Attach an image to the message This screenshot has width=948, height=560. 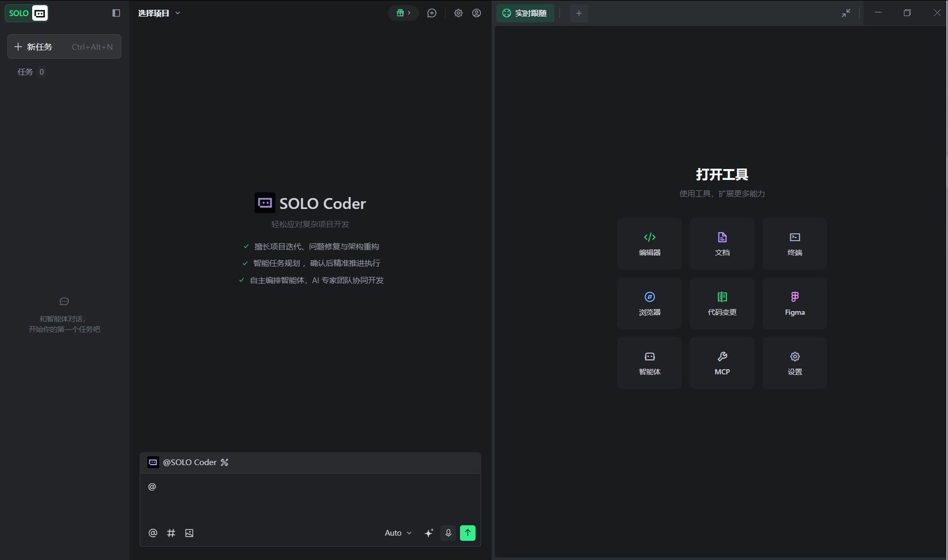[x=189, y=533]
